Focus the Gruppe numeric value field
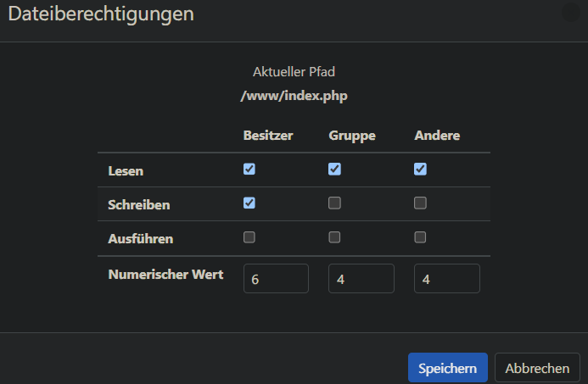The image size is (588, 384). tap(361, 279)
